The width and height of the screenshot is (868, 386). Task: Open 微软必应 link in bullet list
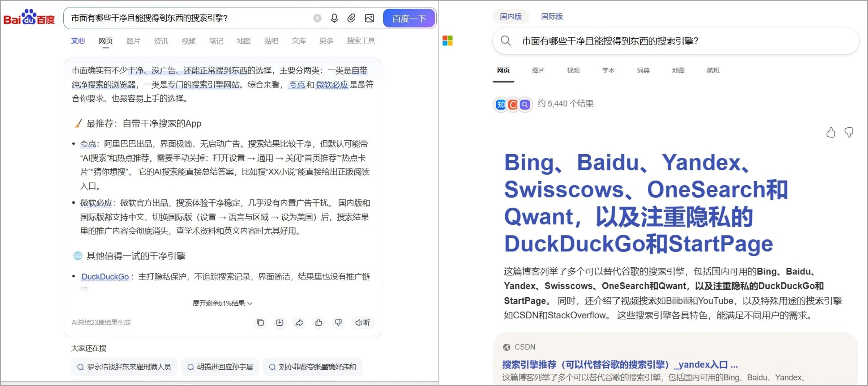(x=96, y=203)
